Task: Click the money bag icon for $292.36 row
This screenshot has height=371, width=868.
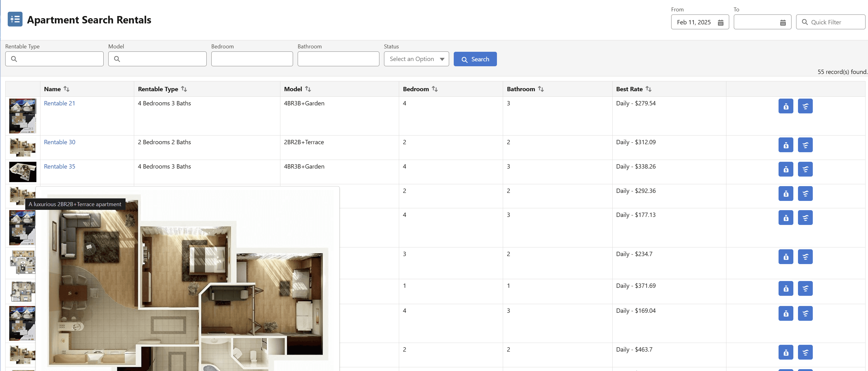Action: point(785,193)
